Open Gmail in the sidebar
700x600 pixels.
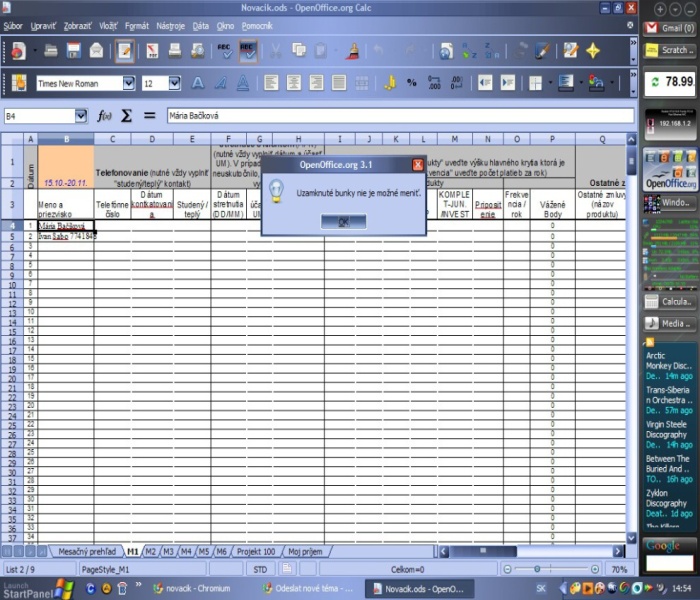coord(670,28)
